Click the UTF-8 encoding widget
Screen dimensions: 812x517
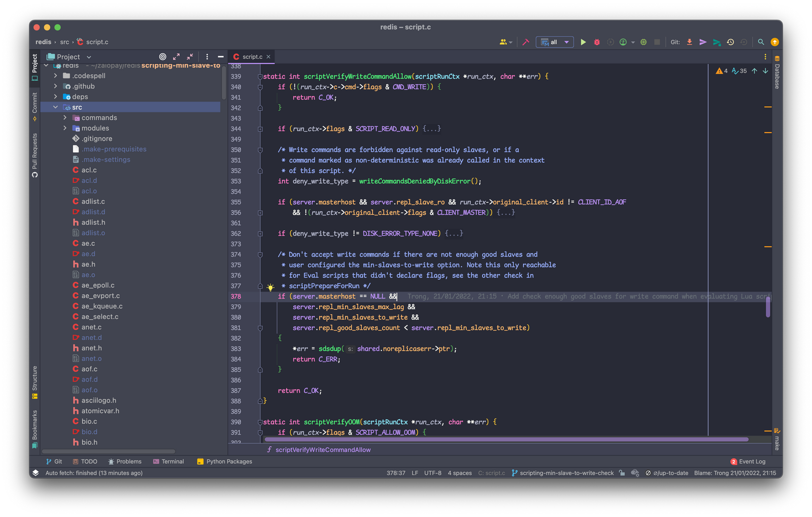[433, 473]
